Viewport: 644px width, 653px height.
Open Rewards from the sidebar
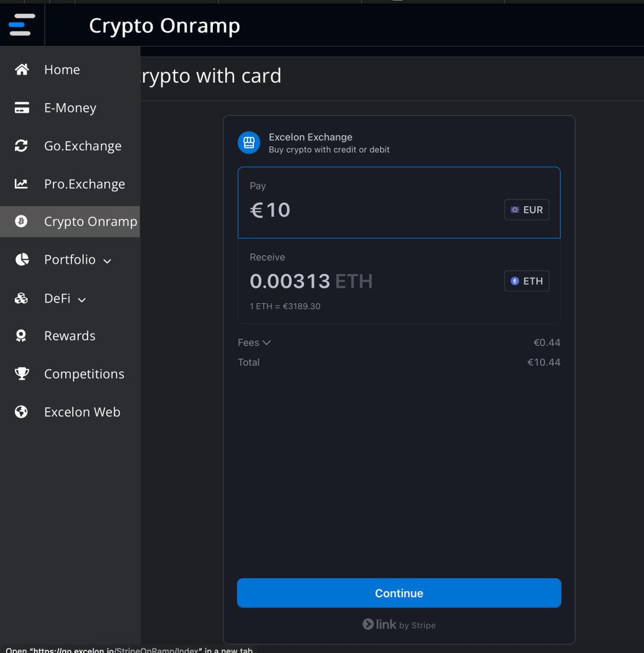coord(70,336)
